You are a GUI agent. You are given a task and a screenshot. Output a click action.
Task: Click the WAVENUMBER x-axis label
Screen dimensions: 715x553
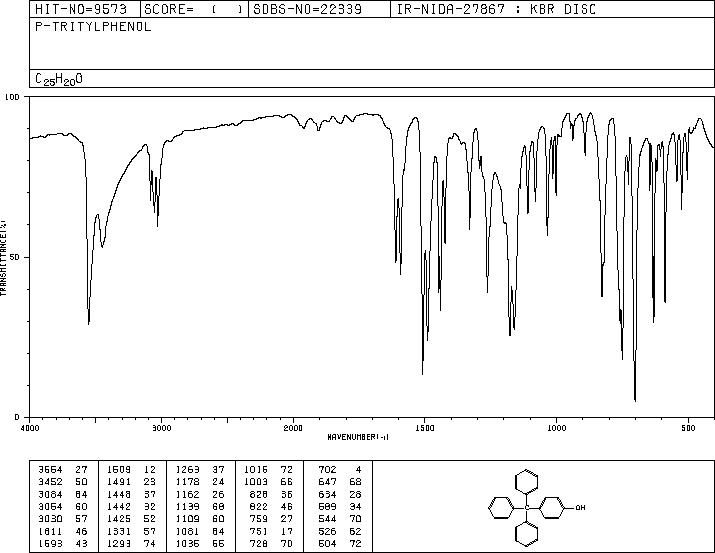pos(358,437)
